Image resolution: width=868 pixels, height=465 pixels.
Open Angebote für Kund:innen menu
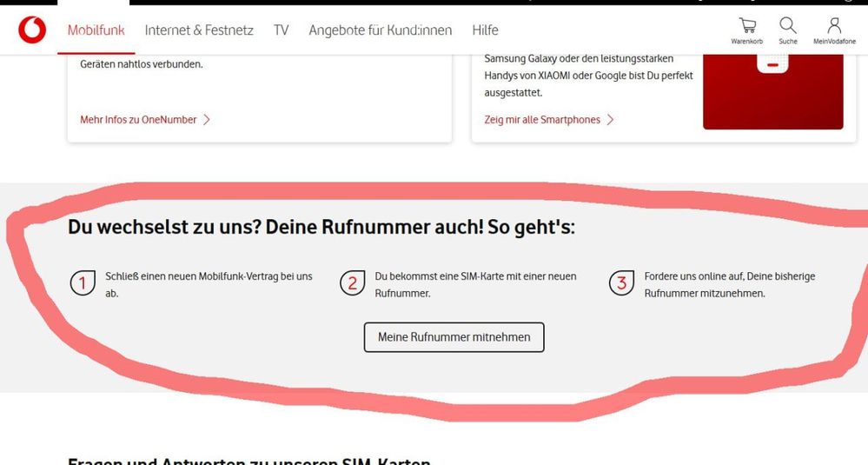[381, 30]
